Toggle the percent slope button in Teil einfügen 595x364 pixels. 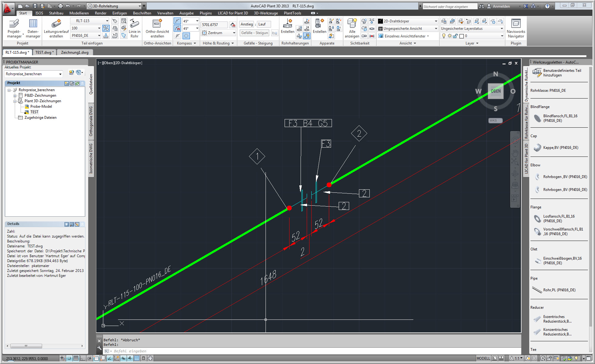106,28
